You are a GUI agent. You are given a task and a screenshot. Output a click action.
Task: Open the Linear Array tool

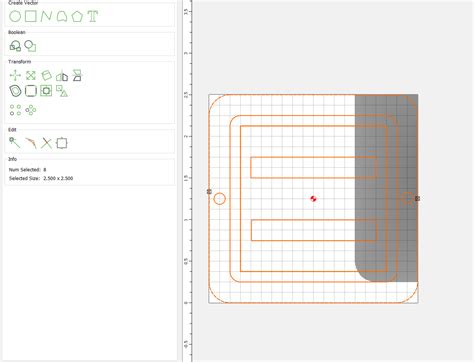(15, 110)
